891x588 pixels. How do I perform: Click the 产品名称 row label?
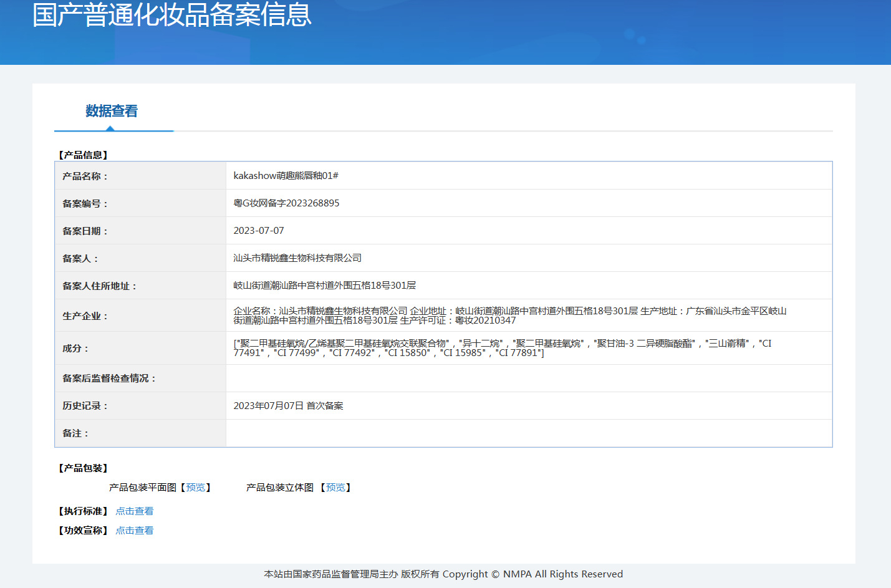pyautogui.click(x=85, y=176)
